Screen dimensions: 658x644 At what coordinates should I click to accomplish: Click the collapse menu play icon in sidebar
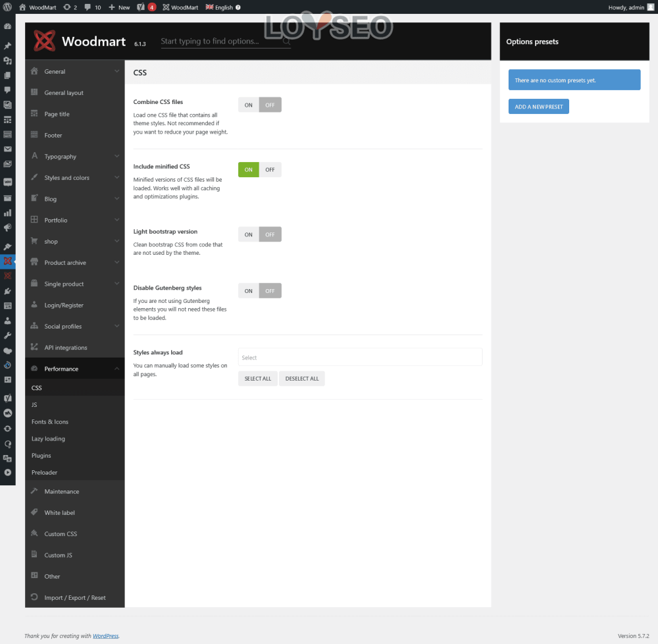[7, 473]
